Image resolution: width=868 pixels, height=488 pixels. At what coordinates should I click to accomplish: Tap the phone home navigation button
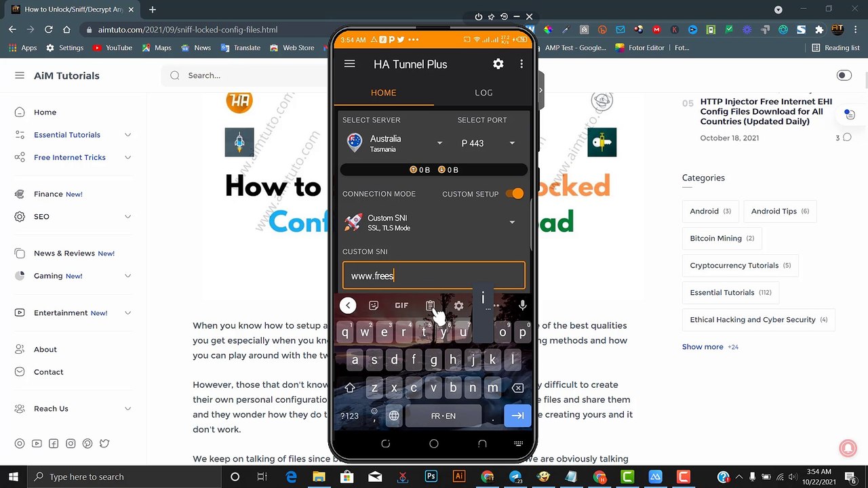(x=434, y=444)
